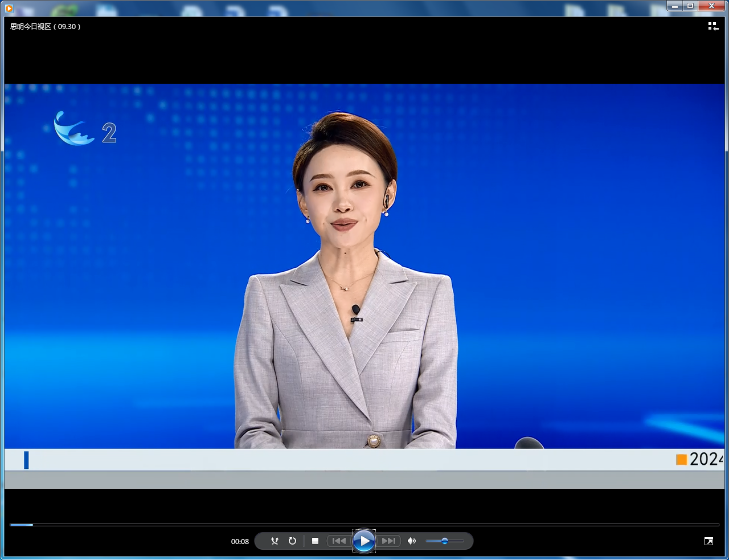729x560 pixels.
Task: Click the 00:08 elapsed time display
Action: 240,542
